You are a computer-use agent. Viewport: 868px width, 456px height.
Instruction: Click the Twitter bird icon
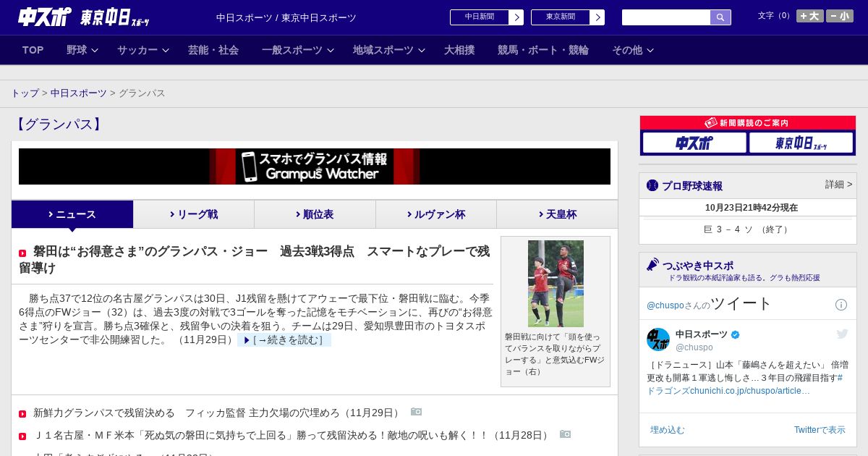coord(842,334)
